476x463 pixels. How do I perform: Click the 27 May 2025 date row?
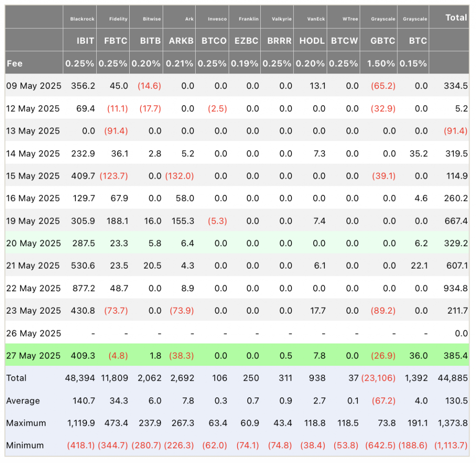tap(237, 356)
